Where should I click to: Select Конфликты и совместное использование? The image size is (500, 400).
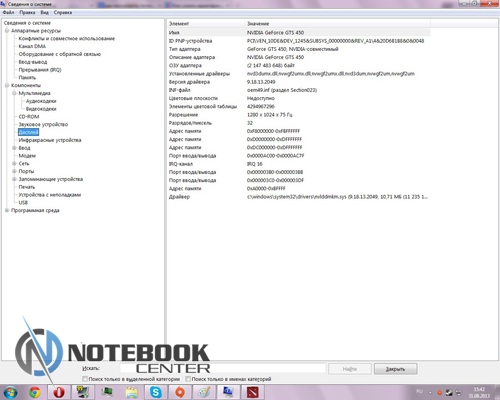click(x=67, y=39)
